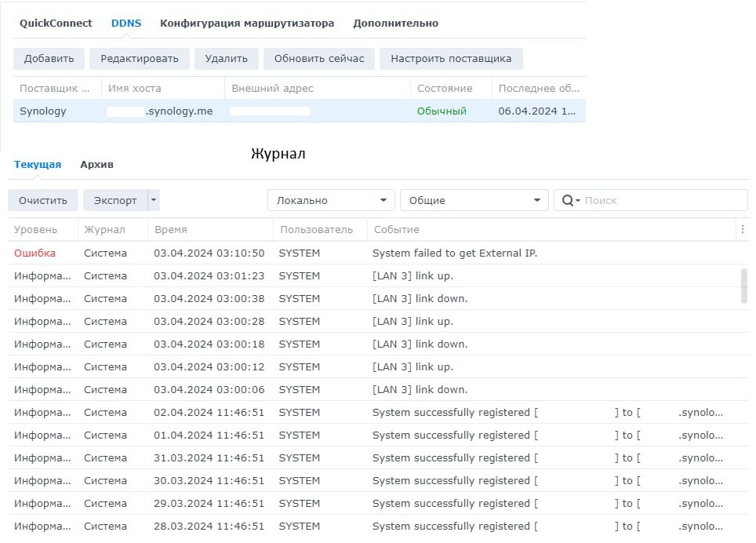The height and width of the screenshot is (543, 756).
Task: Select log entry at 02.04.2024 11:46:51
Action: [378, 412]
